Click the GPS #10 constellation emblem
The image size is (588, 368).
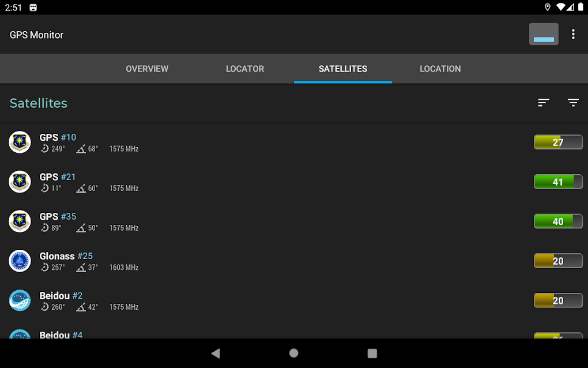20,142
